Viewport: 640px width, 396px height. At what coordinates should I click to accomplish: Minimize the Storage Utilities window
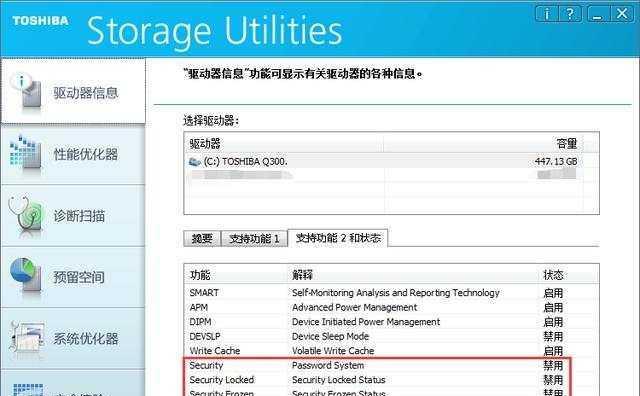coord(598,15)
